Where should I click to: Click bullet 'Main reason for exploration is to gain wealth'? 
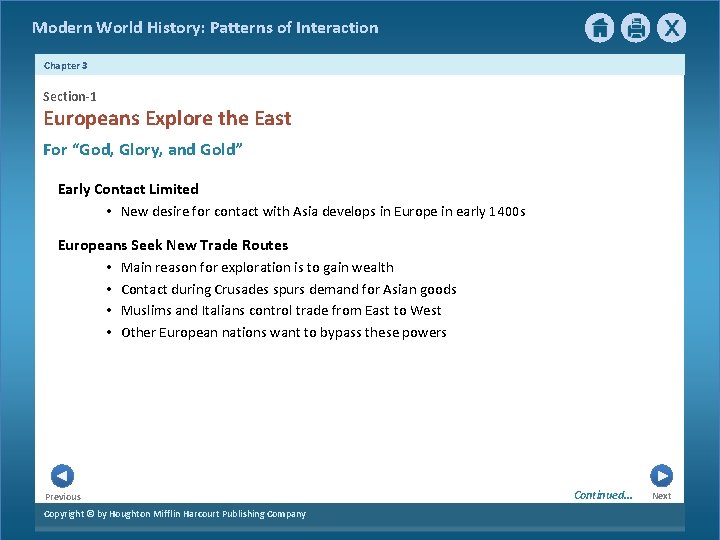coord(257,267)
